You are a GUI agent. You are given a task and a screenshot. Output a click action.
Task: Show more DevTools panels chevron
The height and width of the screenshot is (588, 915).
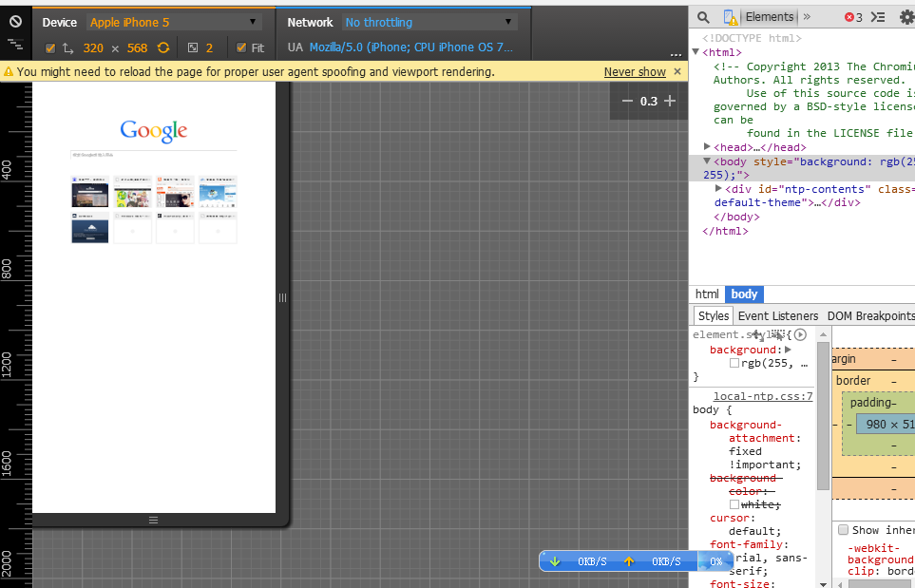(807, 17)
